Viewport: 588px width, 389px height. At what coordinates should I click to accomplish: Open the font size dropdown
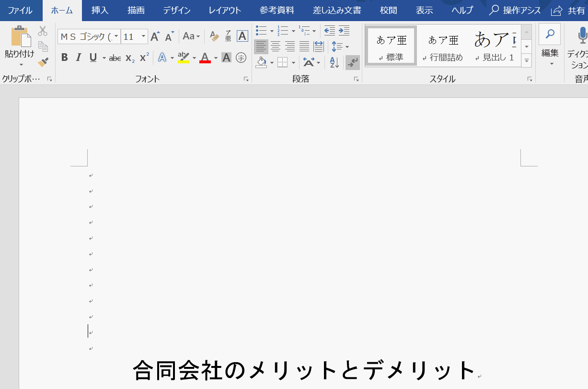[x=143, y=36]
